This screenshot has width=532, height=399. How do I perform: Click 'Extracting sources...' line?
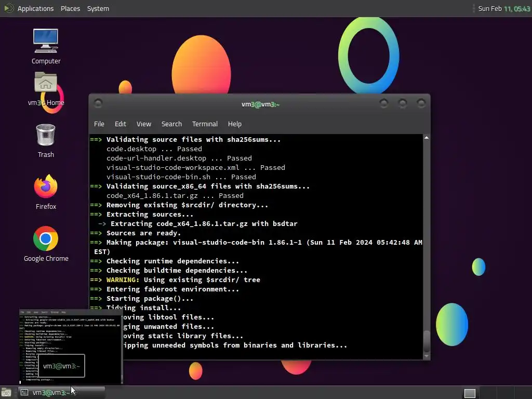(150, 215)
